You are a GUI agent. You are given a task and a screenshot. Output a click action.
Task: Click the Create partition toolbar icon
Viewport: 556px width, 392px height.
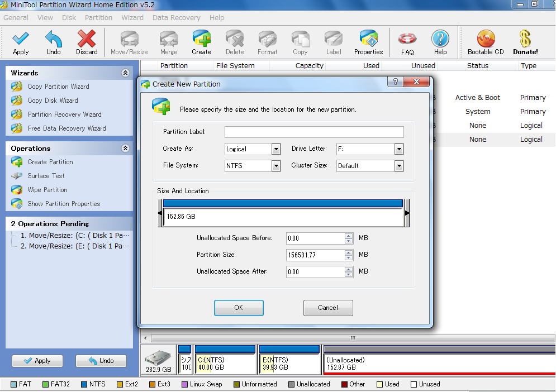click(201, 42)
